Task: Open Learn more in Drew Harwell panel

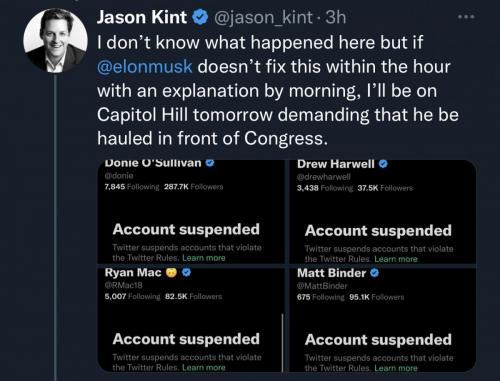Action: (x=396, y=259)
